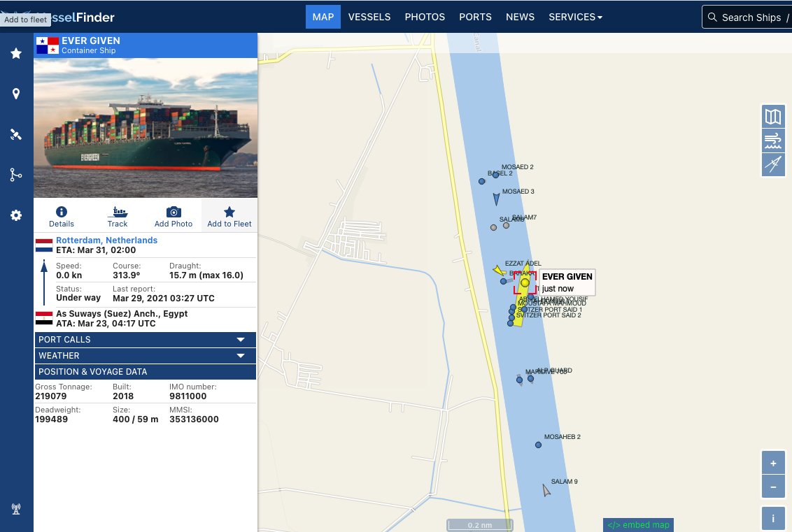Click the MOSAHEB 2 vessel marker
Image resolution: width=792 pixels, height=532 pixels.
click(538, 445)
